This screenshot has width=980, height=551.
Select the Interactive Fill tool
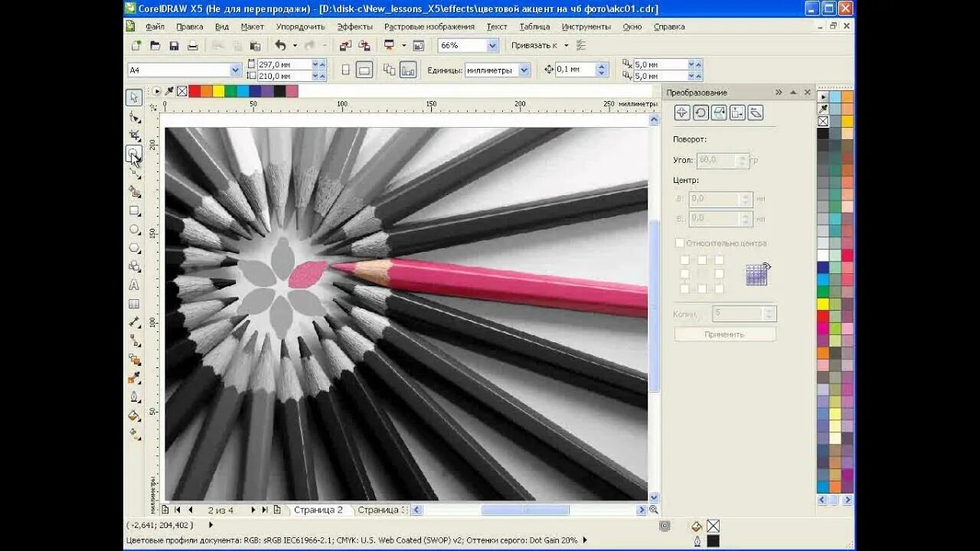tap(134, 434)
